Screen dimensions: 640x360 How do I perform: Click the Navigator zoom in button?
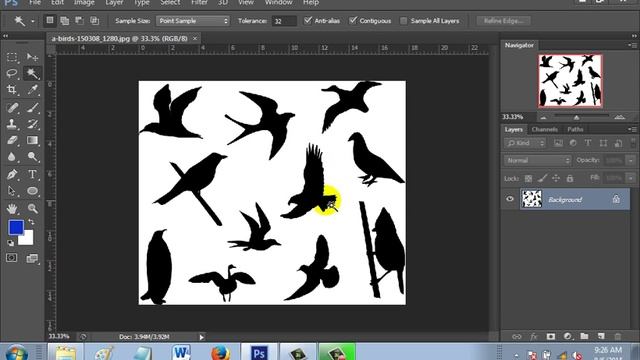pos(620,117)
